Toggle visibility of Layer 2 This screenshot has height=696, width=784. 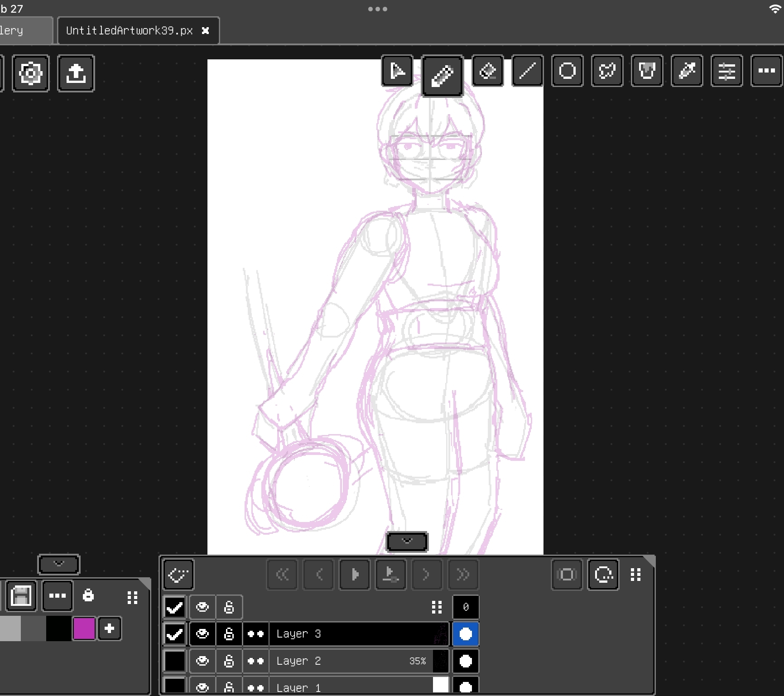(x=202, y=661)
